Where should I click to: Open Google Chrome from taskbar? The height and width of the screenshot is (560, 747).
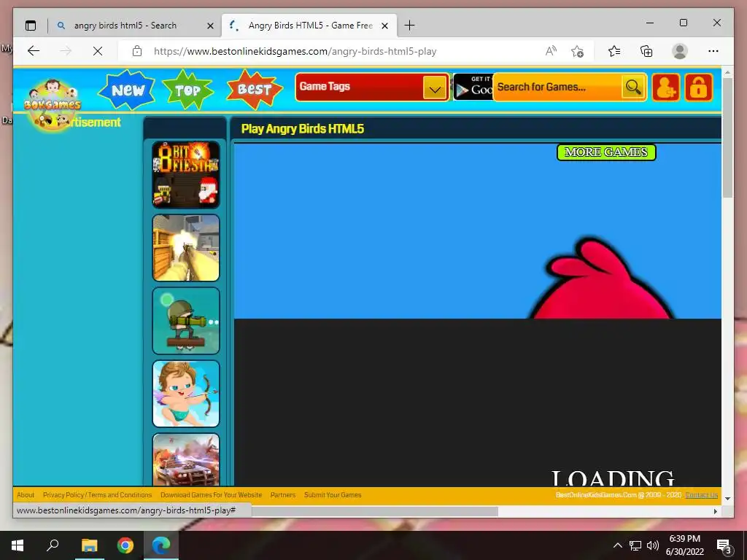click(x=125, y=545)
